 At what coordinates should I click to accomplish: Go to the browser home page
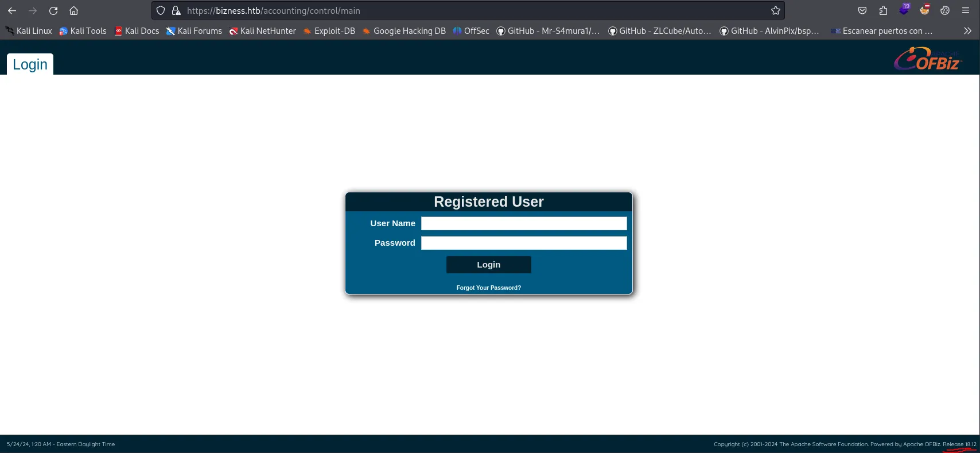coord(73,10)
